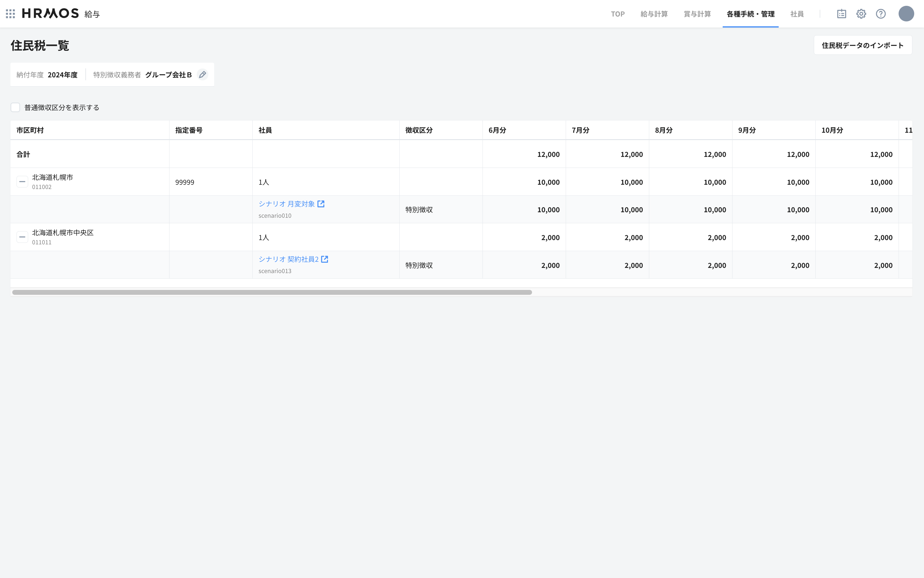The width and height of the screenshot is (924, 578).
Task: Collapse the 北海道札幌市 row
Action: pyautogui.click(x=22, y=182)
